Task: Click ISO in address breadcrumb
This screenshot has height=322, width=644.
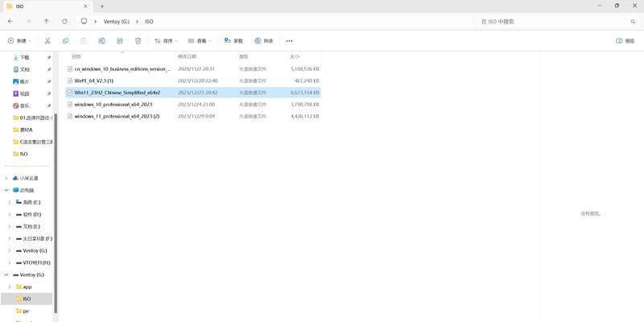Action: 149,22
